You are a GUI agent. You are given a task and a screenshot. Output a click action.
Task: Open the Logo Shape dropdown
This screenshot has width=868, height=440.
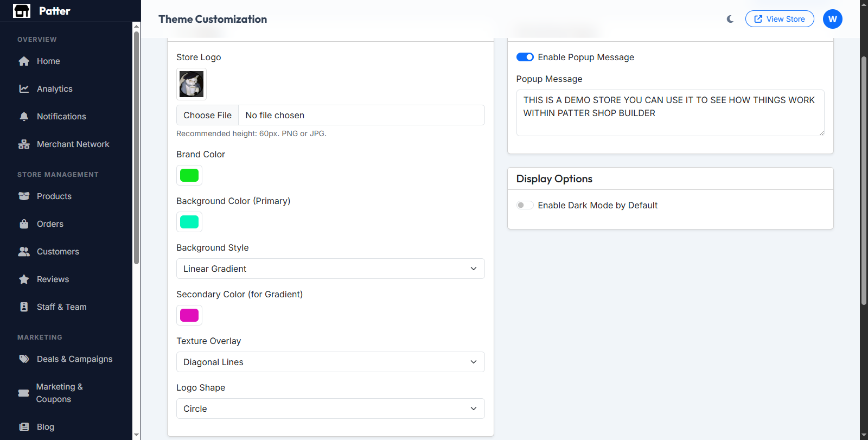point(330,409)
